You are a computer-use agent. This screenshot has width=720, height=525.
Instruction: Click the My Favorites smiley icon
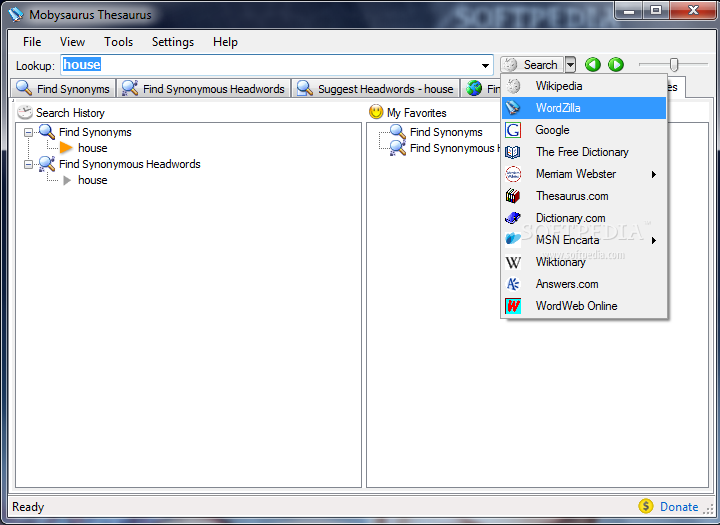point(376,112)
